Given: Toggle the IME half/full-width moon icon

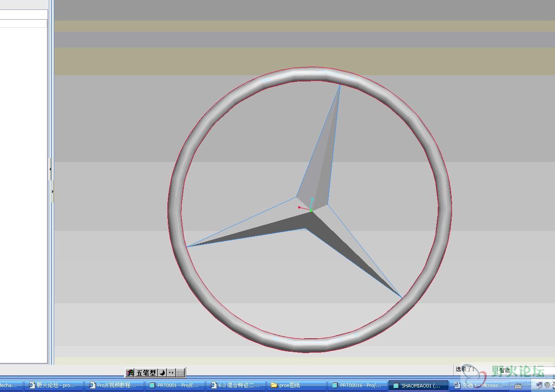Looking at the screenshot, I should tap(162, 372).
